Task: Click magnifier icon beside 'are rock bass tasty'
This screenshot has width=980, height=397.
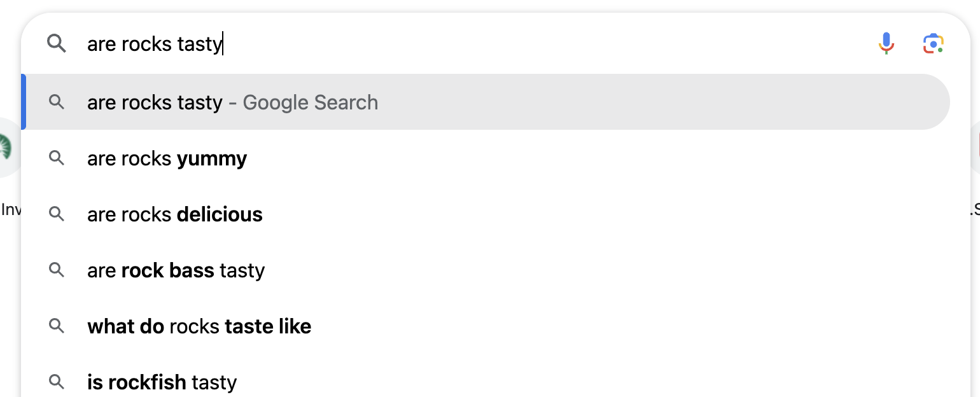Action: point(57,270)
